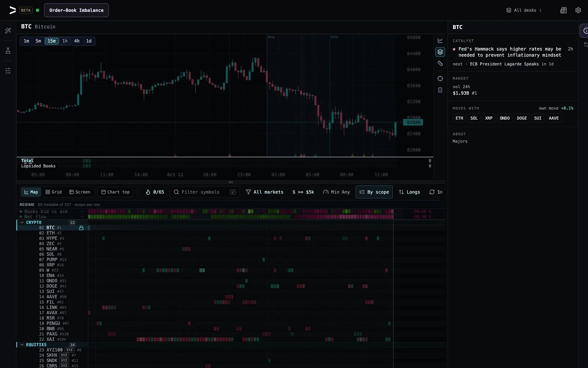Switch chart to 1h timeframe
Viewport: 588px width, 368px height.
point(65,41)
